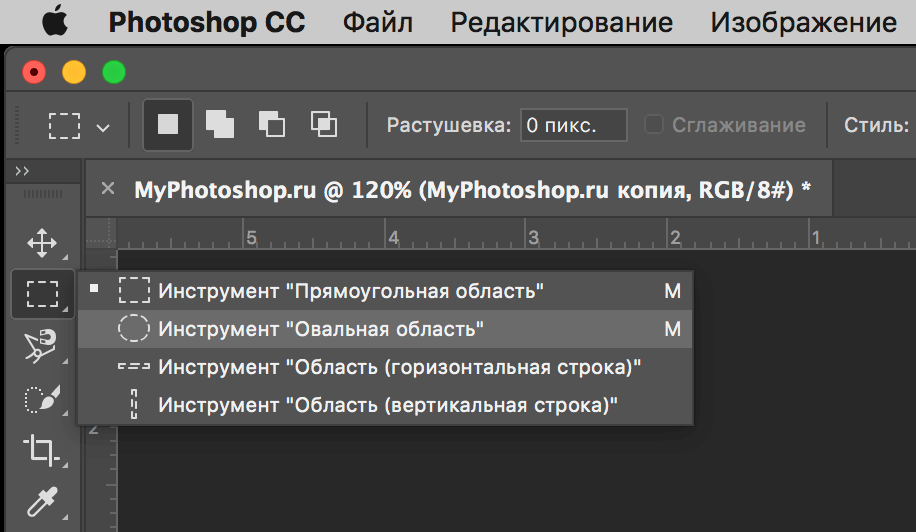Select the Quick Selection brush tool
Image resolution: width=916 pixels, height=532 pixels.
[41, 398]
